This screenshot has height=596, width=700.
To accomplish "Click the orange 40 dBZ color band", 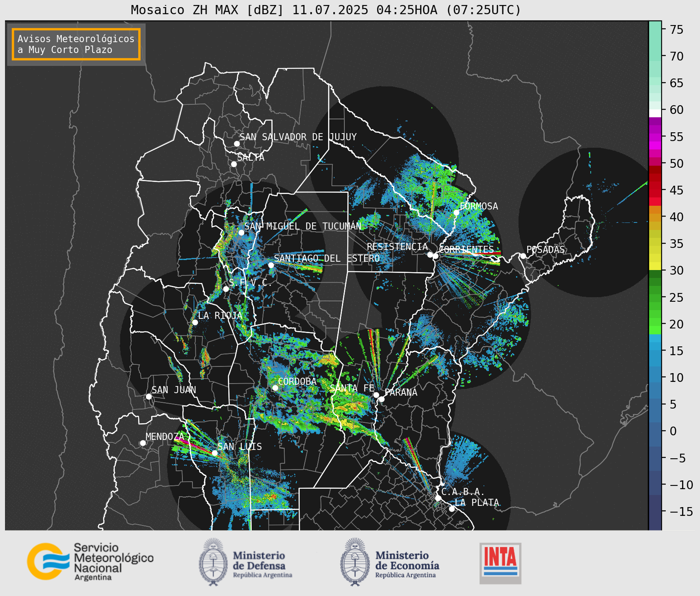I will click(655, 217).
